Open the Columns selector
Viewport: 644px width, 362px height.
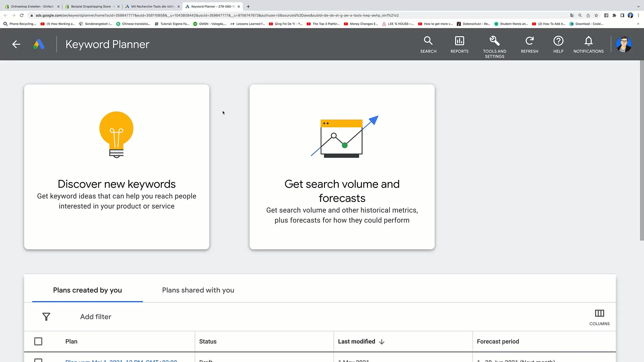pyautogui.click(x=599, y=317)
